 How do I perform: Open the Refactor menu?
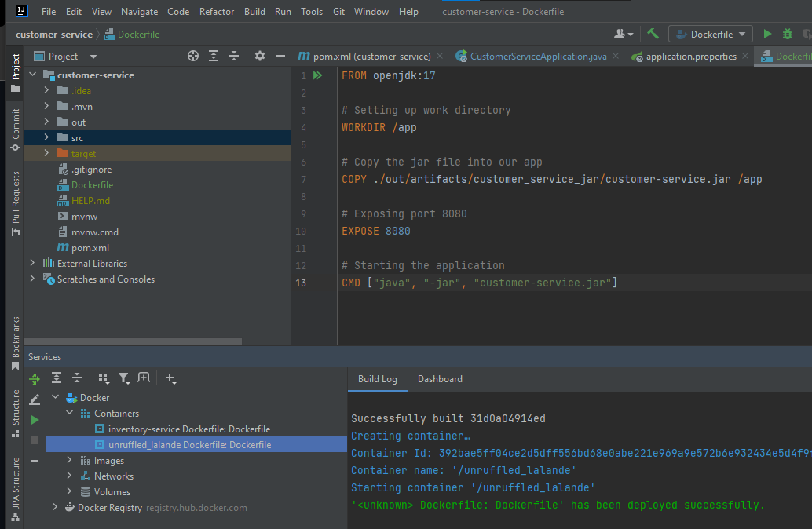[x=216, y=11]
